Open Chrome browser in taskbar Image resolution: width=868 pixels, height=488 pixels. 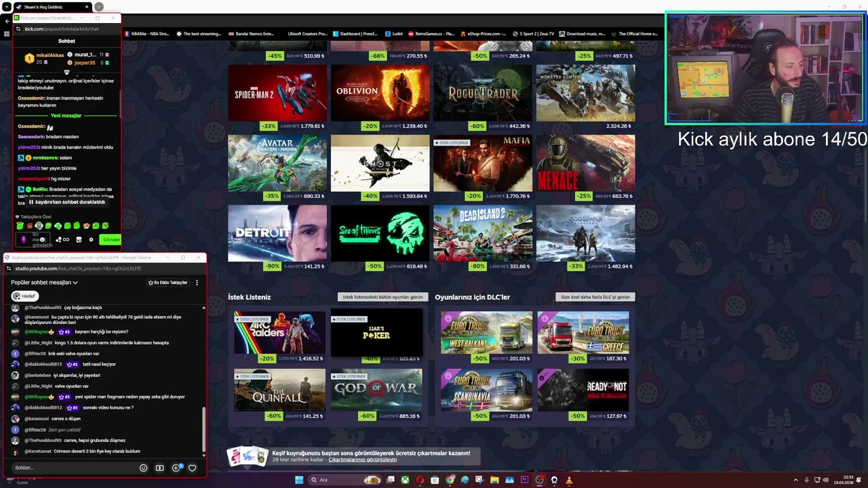pyautogui.click(x=450, y=480)
